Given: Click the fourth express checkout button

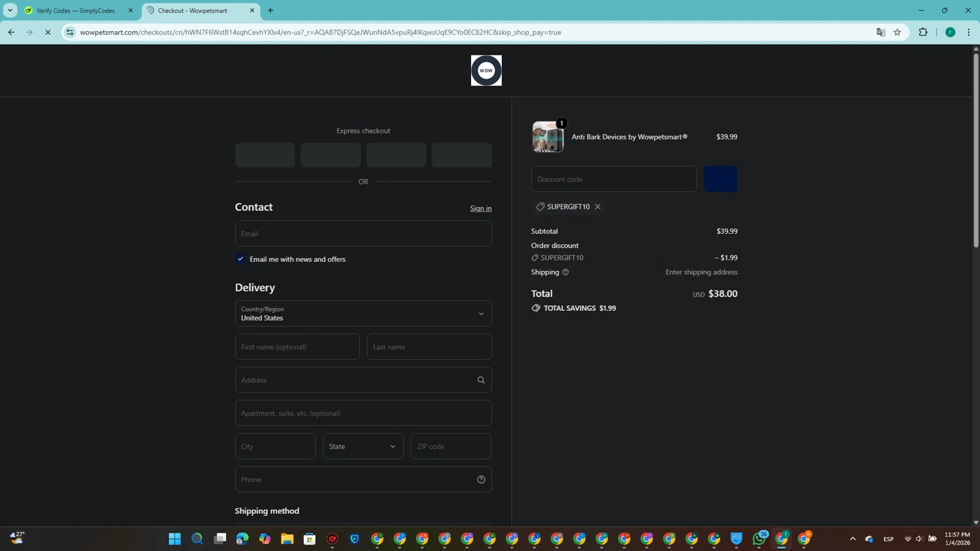Looking at the screenshot, I should (x=462, y=155).
